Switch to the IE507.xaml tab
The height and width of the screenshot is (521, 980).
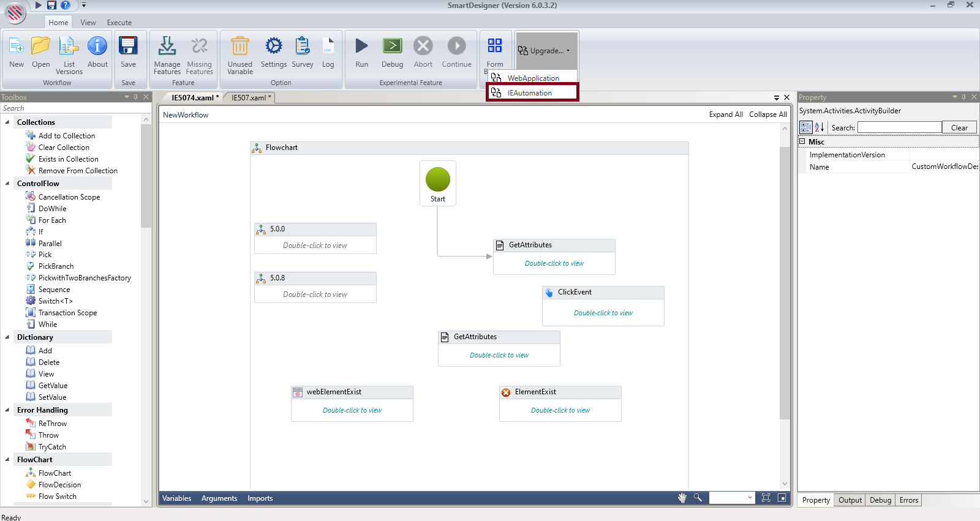point(249,98)
